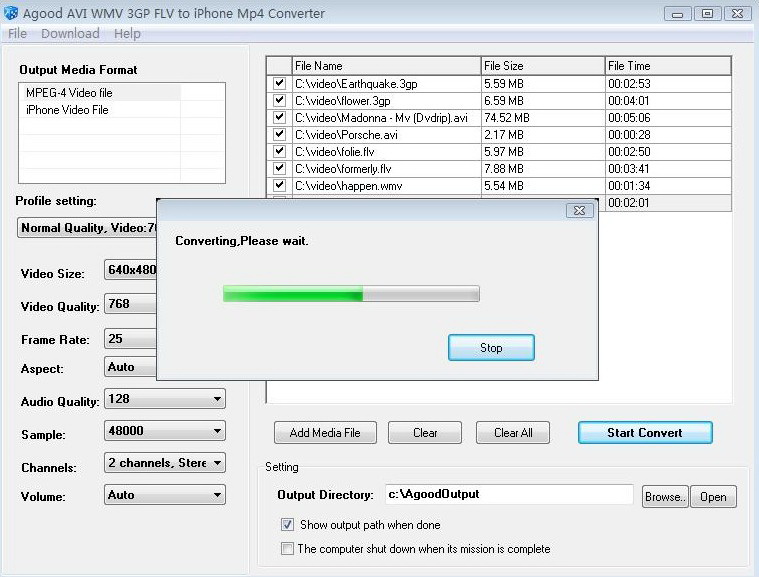Click the conversion progress bar
Image resolution: width=759 pixels, height=577 pixels.
(351, 294)
